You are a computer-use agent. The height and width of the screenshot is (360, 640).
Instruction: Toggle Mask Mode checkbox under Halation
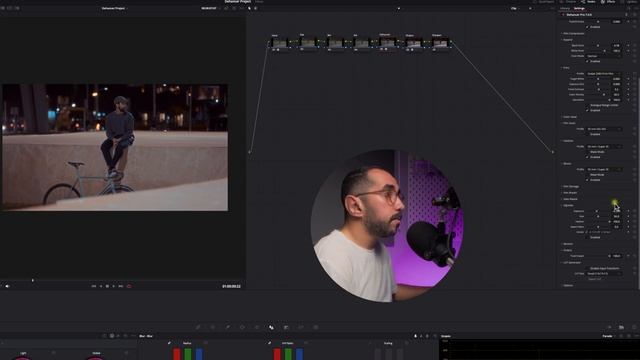click(x=588, y=152)
